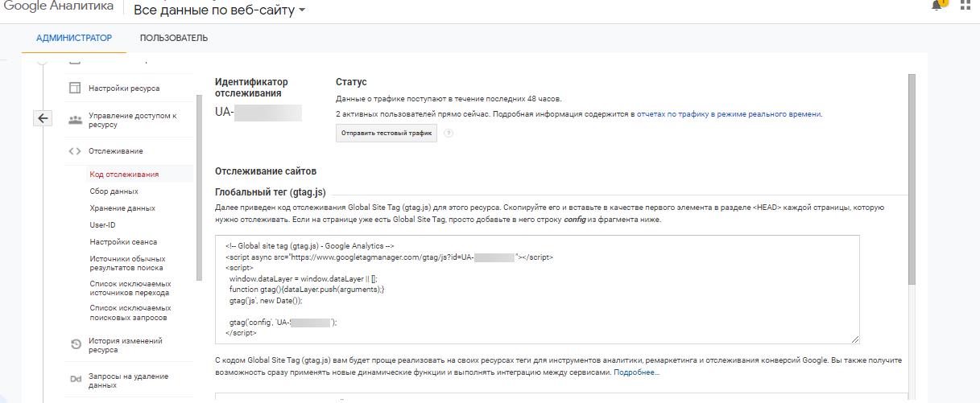Image resolution: width=980 pixels, height=403 pixels.
Task: Click the Глобальный тег (gtag.js) heading
Action: 271,191
